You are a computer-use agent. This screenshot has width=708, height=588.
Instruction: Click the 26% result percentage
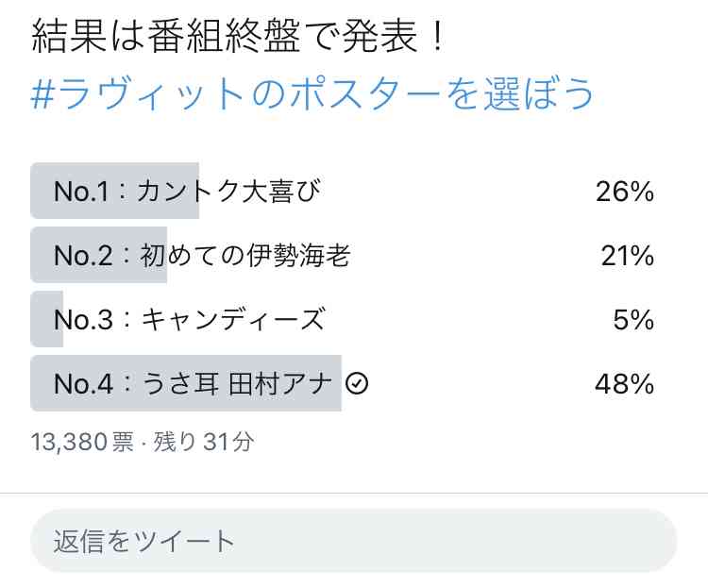point(625,191)
